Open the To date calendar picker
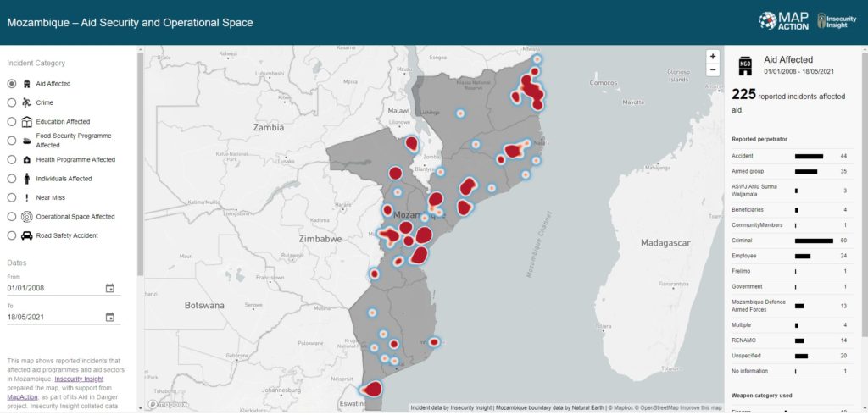868x415 pixels. 109,318
